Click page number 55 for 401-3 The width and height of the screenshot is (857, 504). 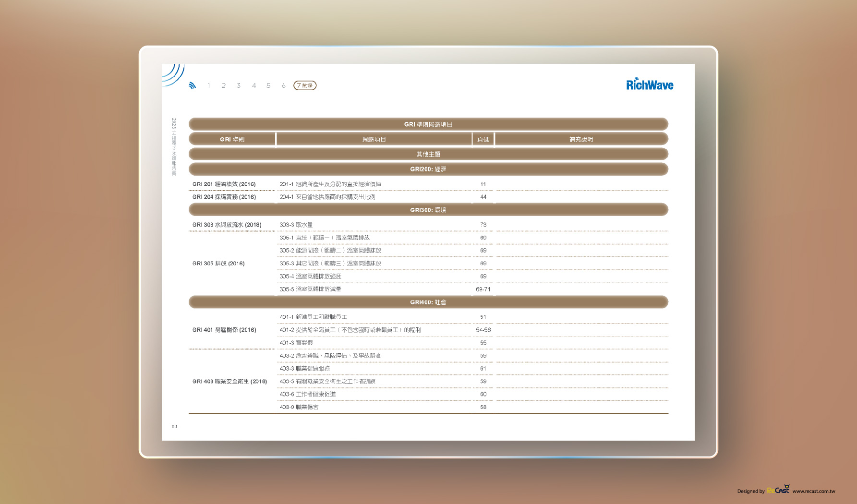[483, 343]
